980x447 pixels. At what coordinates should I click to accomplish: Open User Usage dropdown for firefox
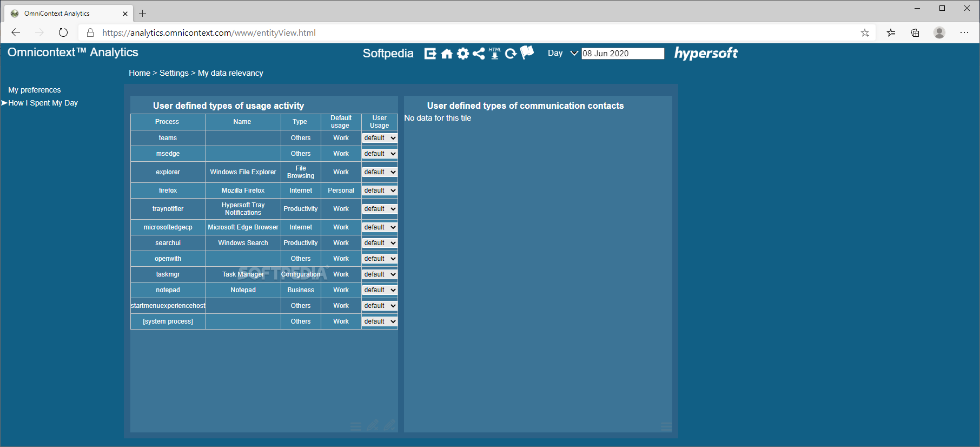(x=380, y=190)
